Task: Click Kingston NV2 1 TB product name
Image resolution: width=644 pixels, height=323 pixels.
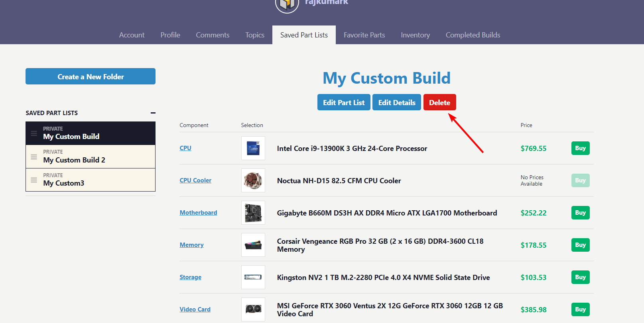Action: [383, 278]
